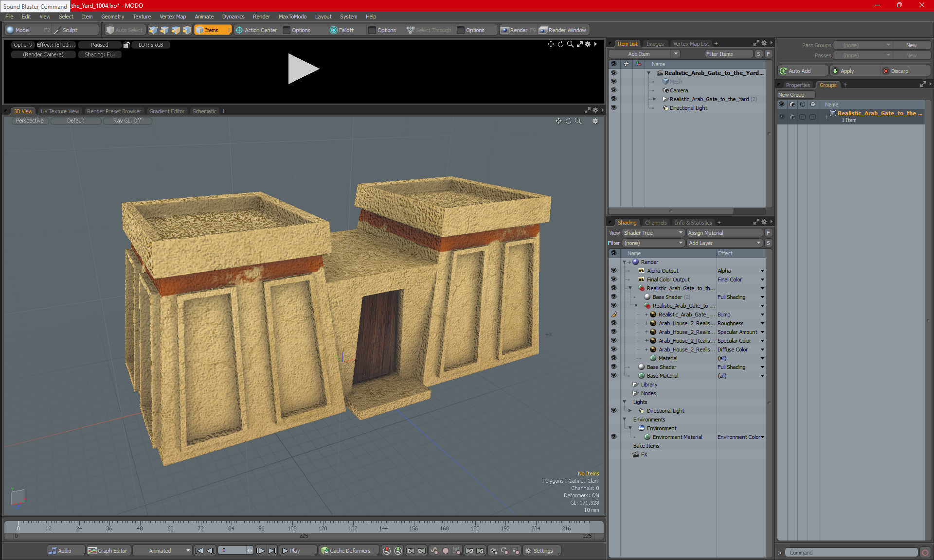
Task: Click preview zoom magnifier icon
Action: click(x=570, y=44)
